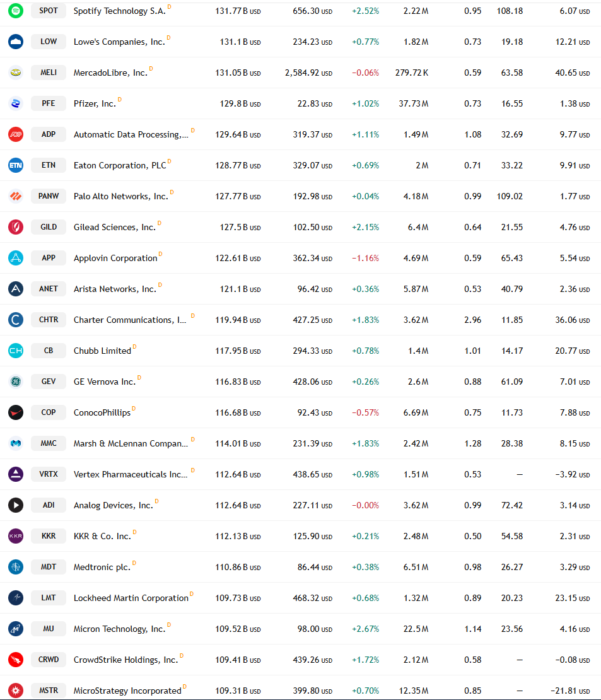
Task: Click the Marsh & McLennan logo icon
Action: pyautogui.click(x=16, y=443)
